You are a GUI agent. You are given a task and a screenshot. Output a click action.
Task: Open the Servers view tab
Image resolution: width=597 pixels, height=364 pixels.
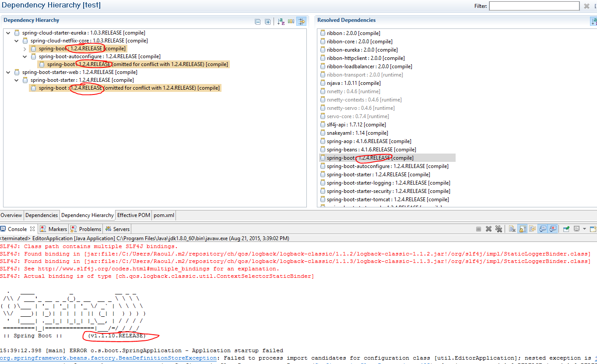(117, 229)
